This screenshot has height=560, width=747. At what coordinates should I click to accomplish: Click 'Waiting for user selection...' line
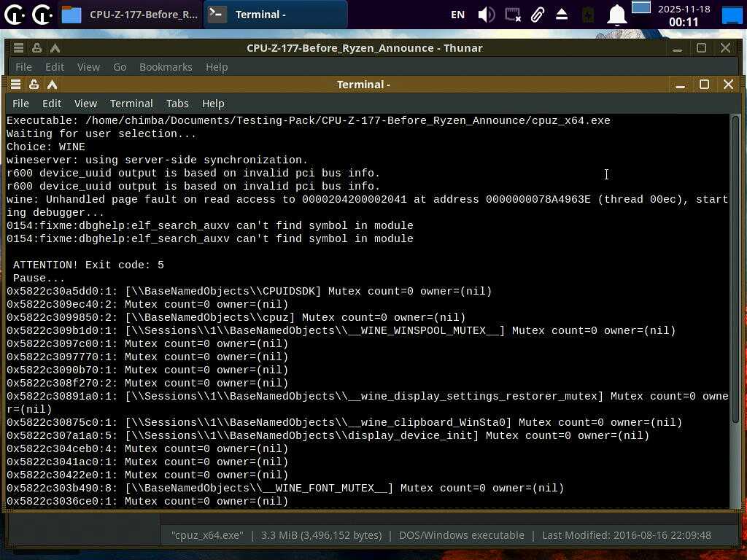point(101,134)
